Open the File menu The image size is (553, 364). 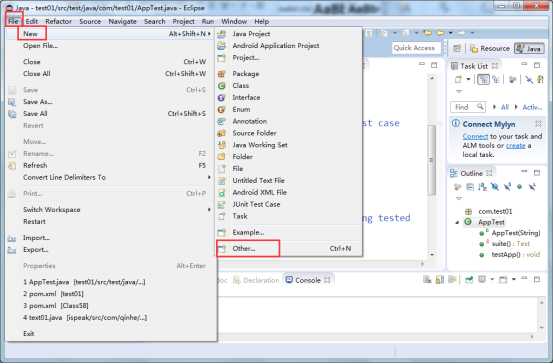[13, 22]
